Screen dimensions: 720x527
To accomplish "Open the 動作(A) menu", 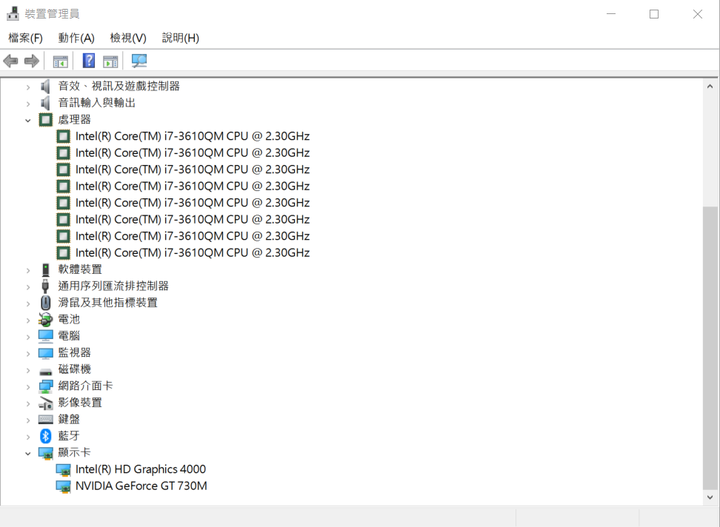I will click(x=76, y=38).
